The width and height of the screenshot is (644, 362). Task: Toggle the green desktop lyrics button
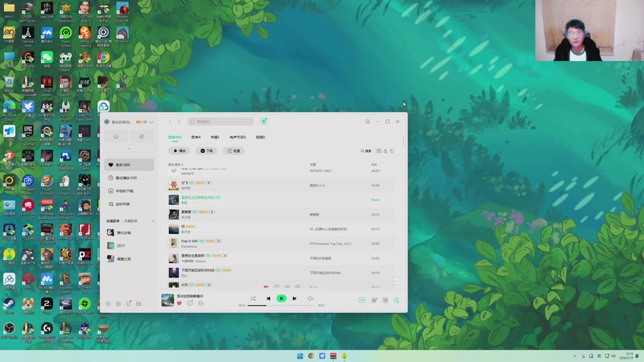pos(361,300)
